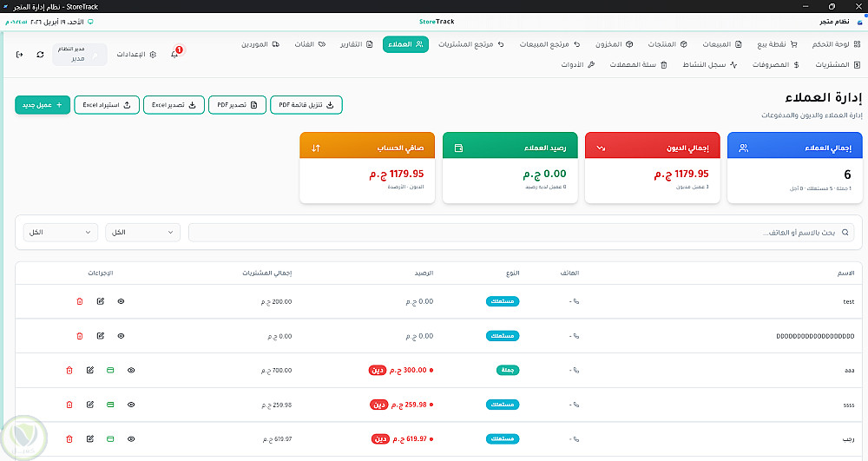Open التقارير reports tab
Screen dimensions: 868x461
[x=357, y=44]
